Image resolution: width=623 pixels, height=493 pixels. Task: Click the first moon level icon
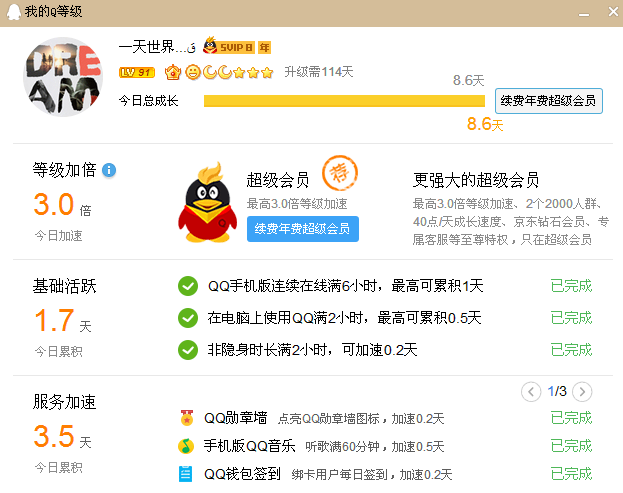pos(209,72)
